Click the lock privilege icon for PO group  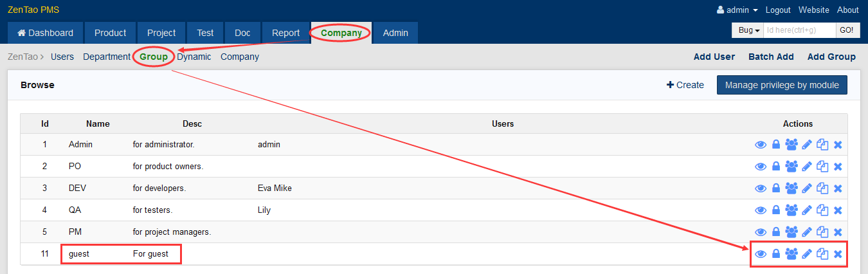tap(775, 167)
